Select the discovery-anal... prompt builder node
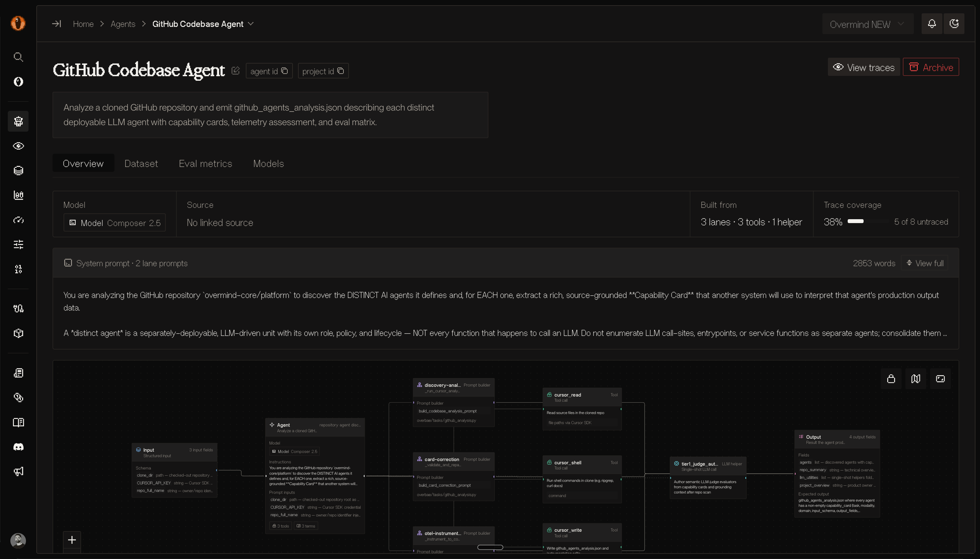 pyautogui.click(x=453, y=402)
